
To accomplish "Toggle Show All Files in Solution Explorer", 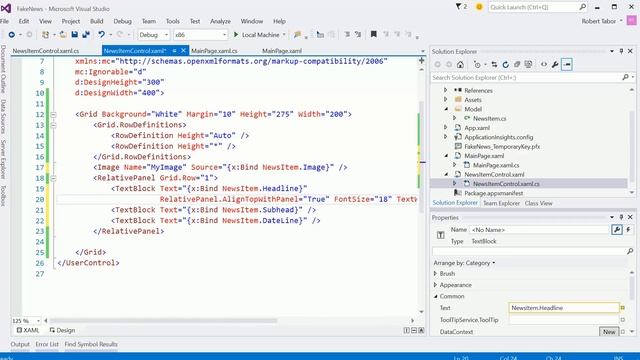I will coord(529,64).
